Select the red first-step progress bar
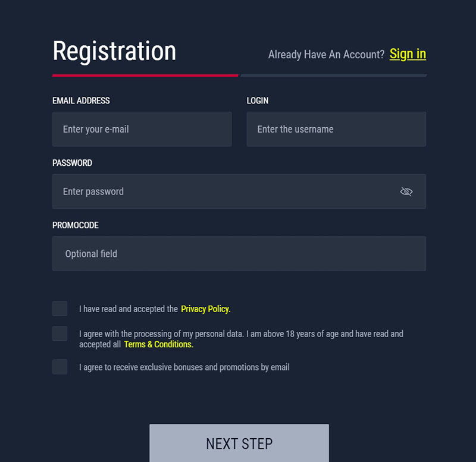 point(145,76)
